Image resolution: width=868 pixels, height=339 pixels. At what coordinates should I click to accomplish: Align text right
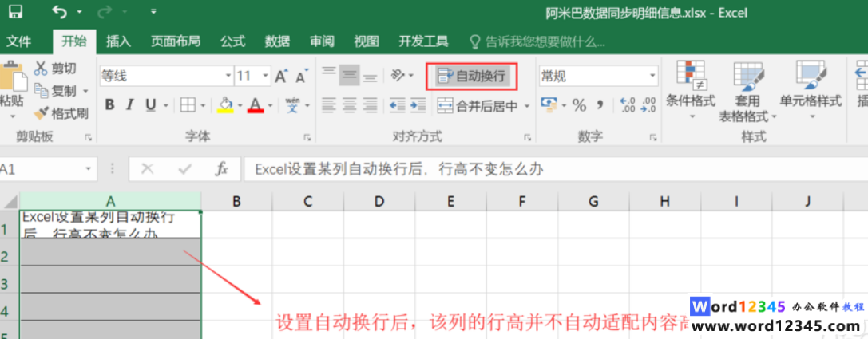click(x=370, y=104)
